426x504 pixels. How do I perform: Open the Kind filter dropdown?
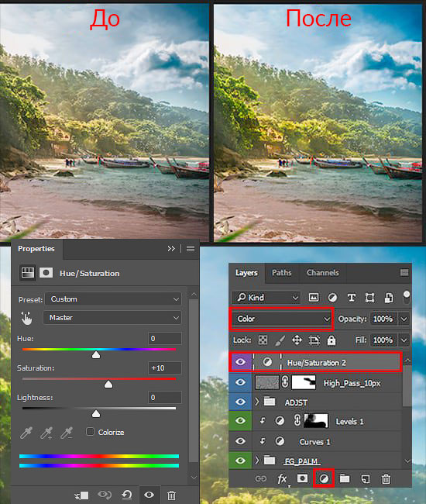coord(266,298)
